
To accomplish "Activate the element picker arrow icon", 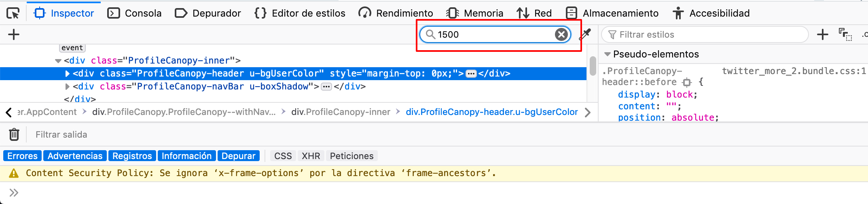I will point(13,13).
